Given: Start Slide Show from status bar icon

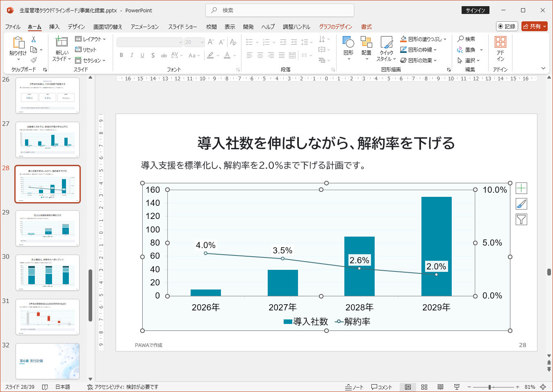Looking at the screenshot, I should click(x=457, y=387).
